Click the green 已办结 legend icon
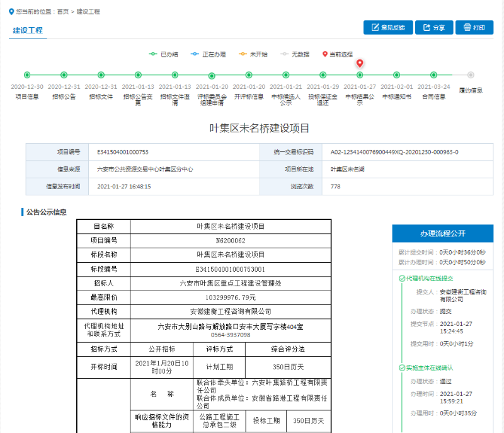This screenshot has height=433, width=504. (153, 54)
